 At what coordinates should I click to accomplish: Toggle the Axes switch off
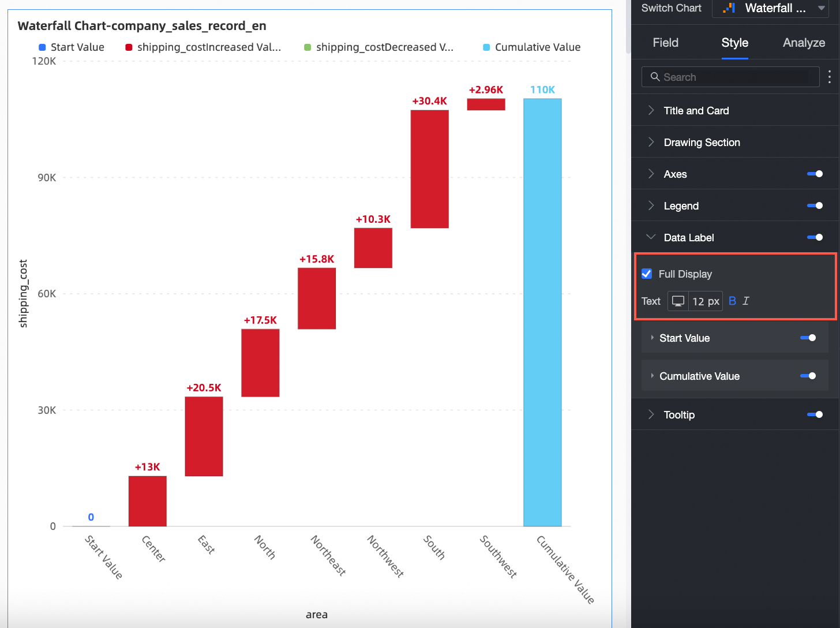(815, 174)
